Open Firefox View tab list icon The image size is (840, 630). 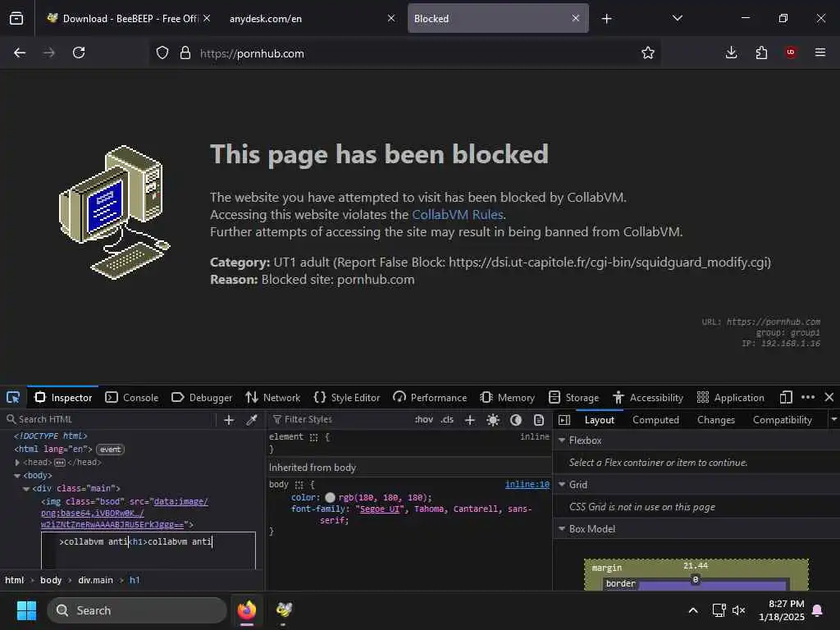(x=16, y=19)
